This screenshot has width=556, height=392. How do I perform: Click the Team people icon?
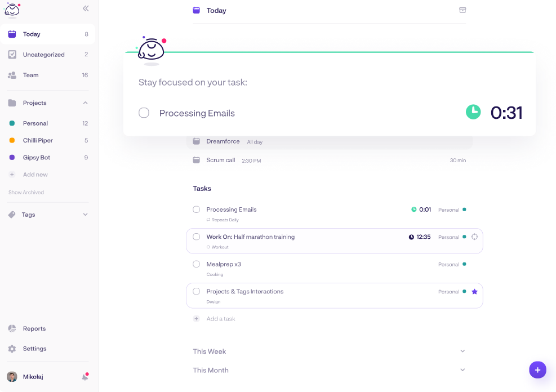12,75
